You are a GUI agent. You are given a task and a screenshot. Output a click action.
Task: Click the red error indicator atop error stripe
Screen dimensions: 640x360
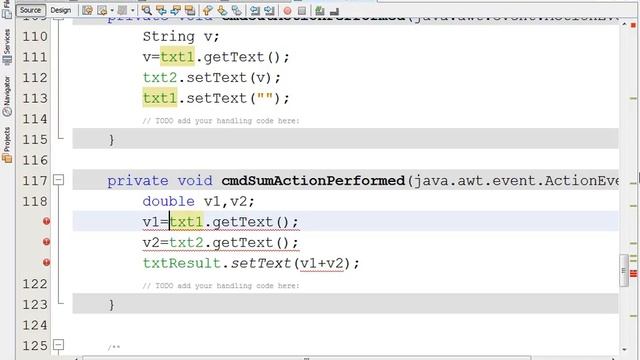pyautogui.click(x=633, y=25)
